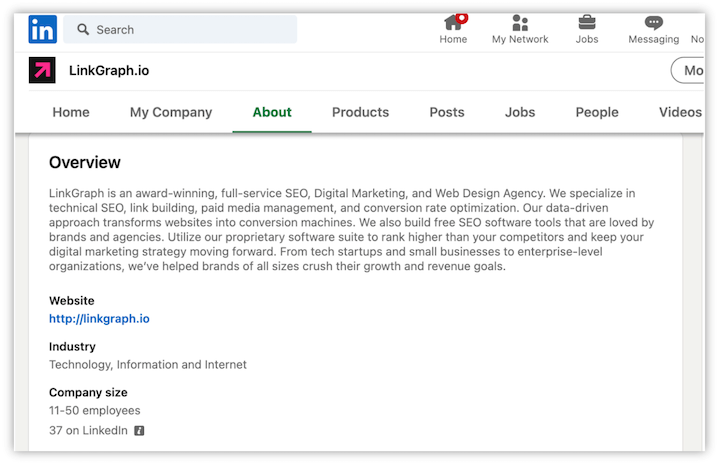
Task: Click the LinkGraph.io company name
Action: 109,70
